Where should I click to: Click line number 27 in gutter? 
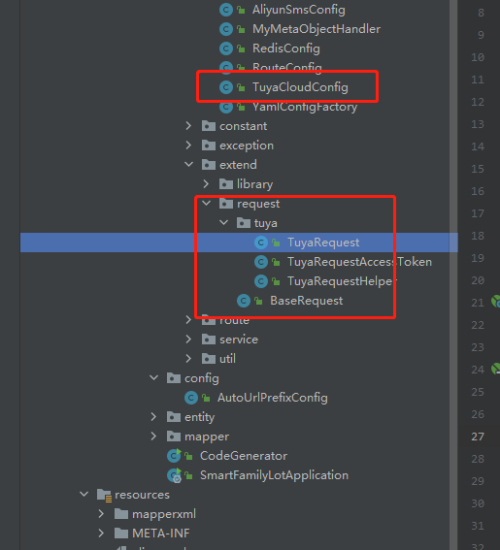478,437
